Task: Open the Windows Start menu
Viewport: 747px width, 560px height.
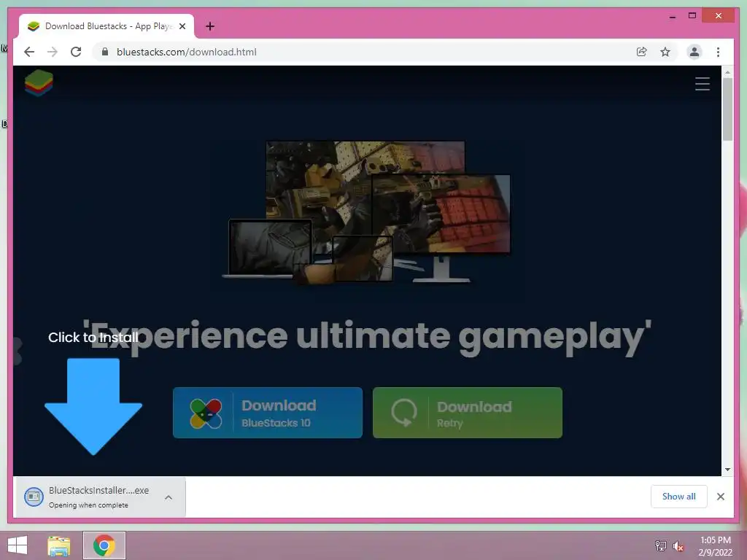Action: click(18, 545)
